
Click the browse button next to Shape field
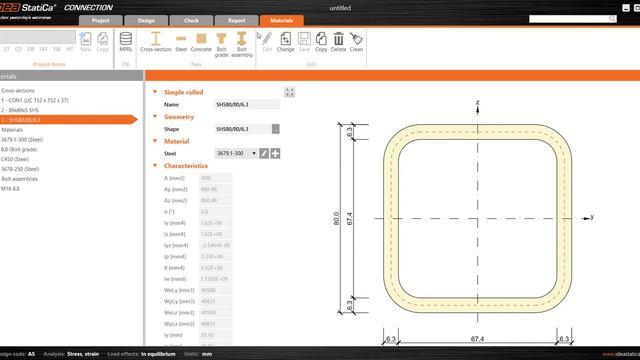pos(276,129)
